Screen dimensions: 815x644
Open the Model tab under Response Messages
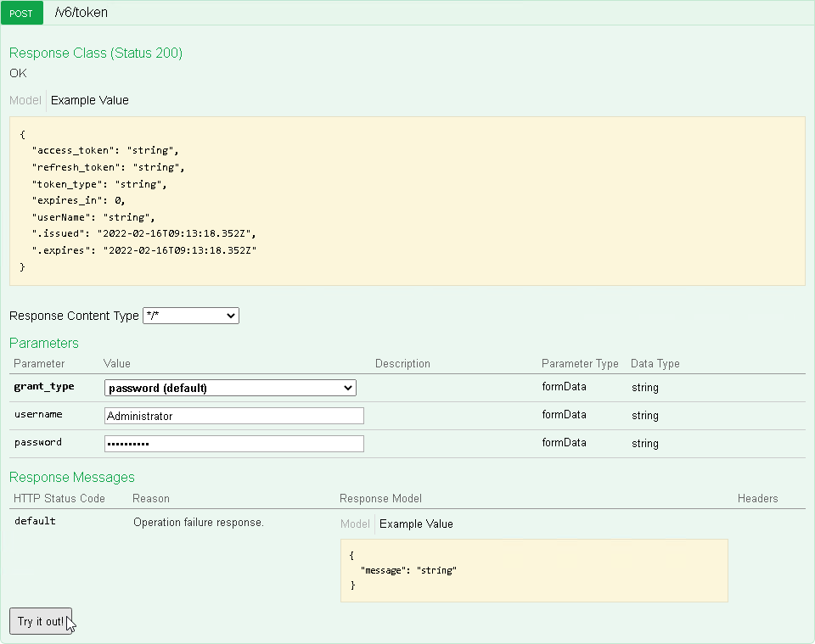pyautogui.click(x=355, y=524)
